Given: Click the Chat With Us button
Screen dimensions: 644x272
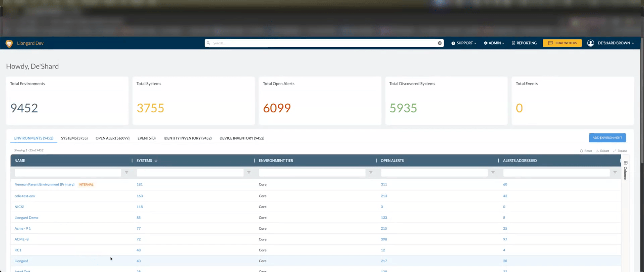Looking at the screenshot, I should click(562, 43).
